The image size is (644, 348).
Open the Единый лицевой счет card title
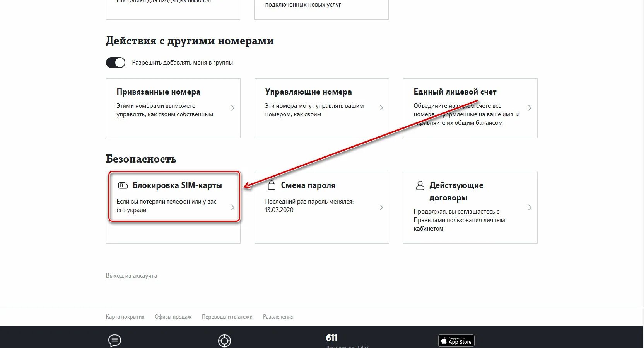(x=455, y=92)
